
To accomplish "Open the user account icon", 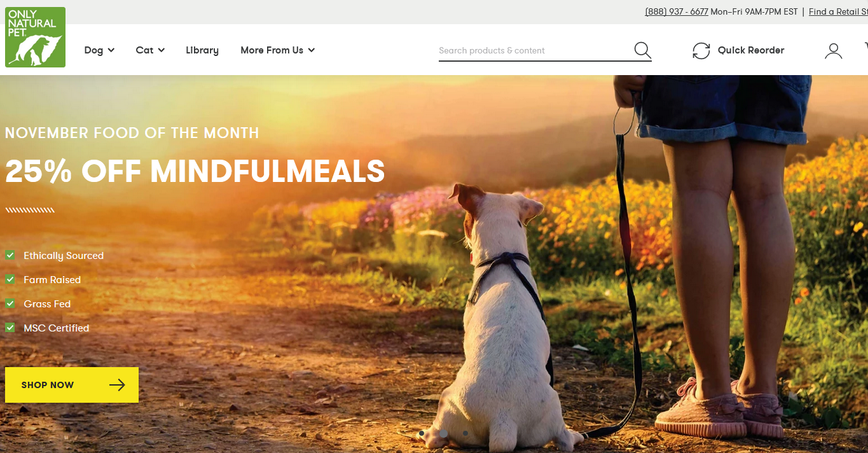I will click(833, 51).
